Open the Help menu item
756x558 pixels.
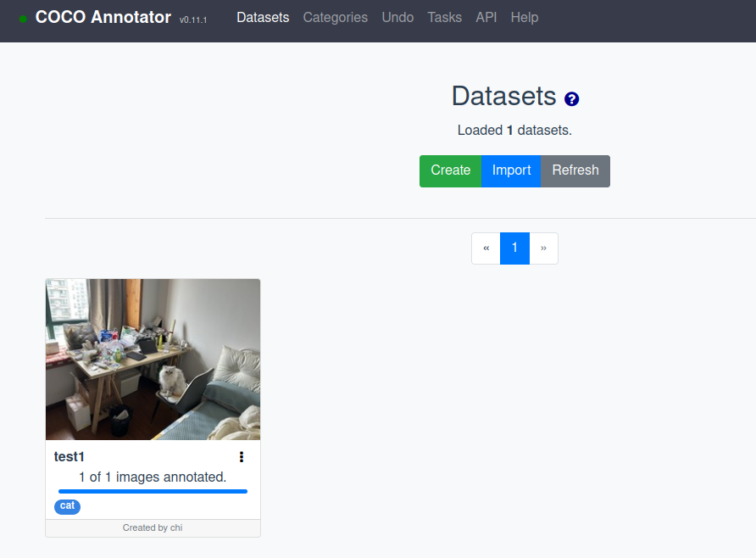pyautogui.click(x=525, y=17)
